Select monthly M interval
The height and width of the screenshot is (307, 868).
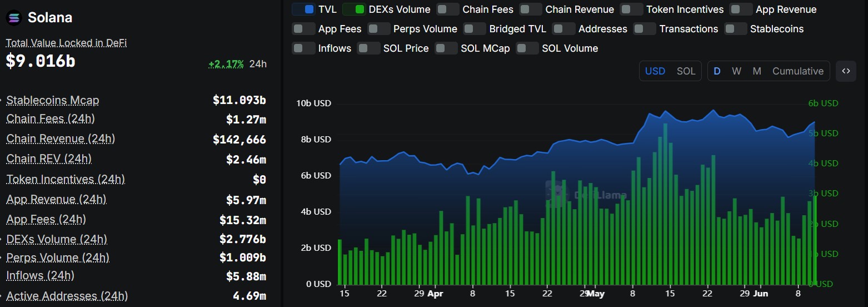[x=756, y=71]
